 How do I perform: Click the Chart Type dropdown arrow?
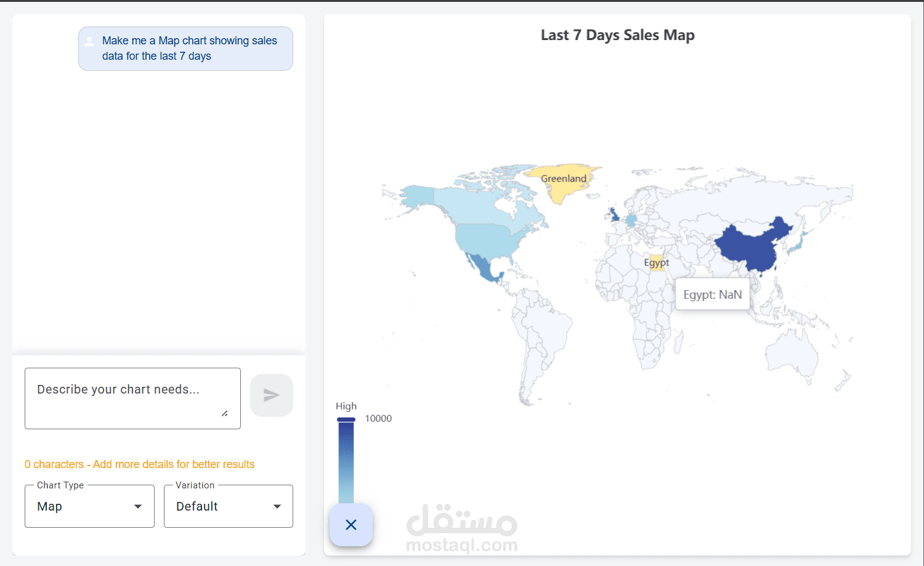[138, 506]
